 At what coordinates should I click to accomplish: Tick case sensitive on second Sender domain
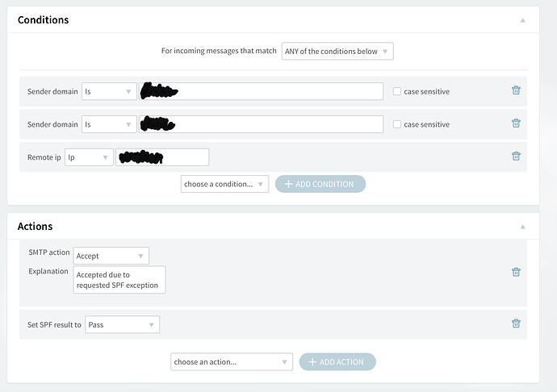(x=397, y=124)
